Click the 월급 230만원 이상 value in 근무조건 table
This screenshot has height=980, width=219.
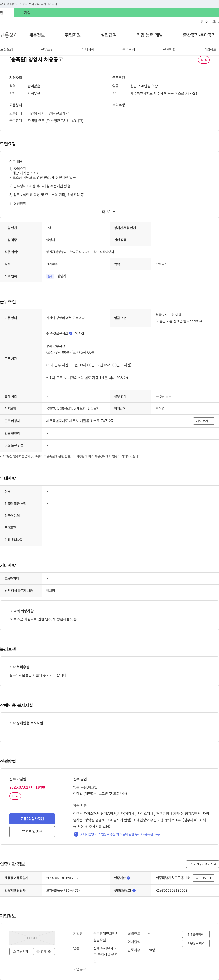[x=168, y=315]
